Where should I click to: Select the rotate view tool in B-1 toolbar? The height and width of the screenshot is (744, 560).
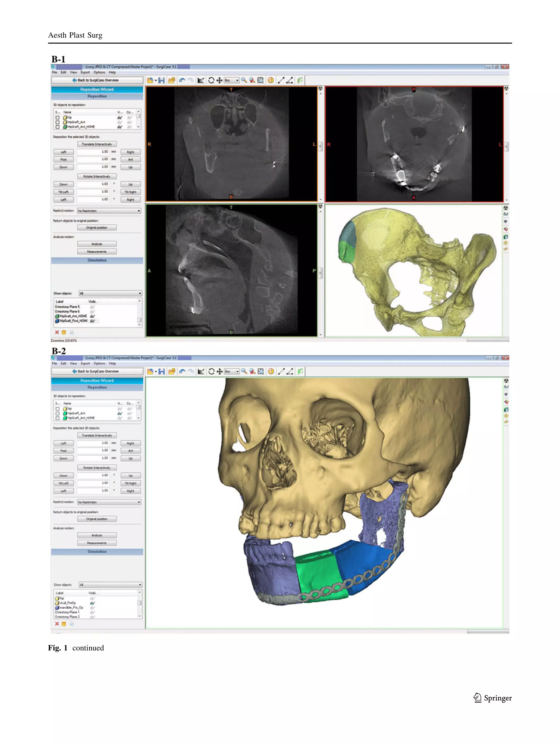point(211,80)
